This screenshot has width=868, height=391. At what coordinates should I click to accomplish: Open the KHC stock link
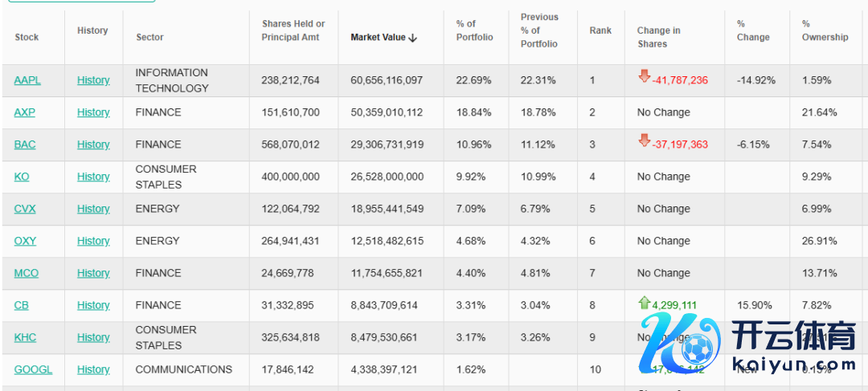(x=25, y=337)
